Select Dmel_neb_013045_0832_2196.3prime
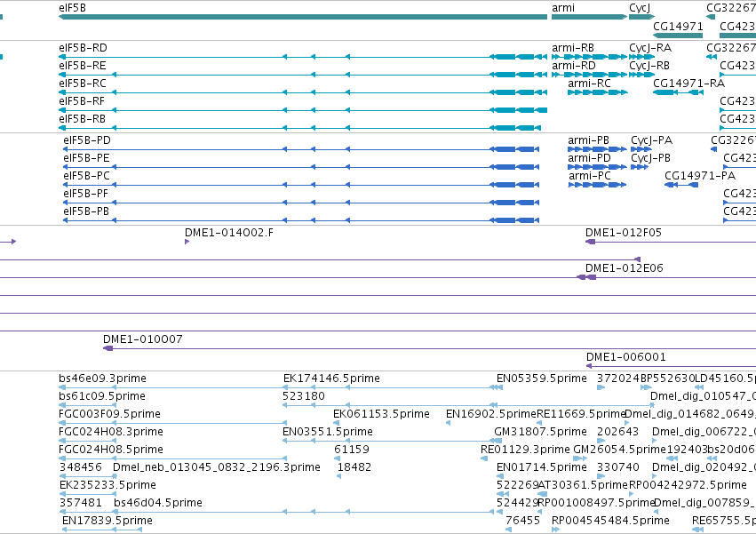756x534 pixels. click(217, 468)
